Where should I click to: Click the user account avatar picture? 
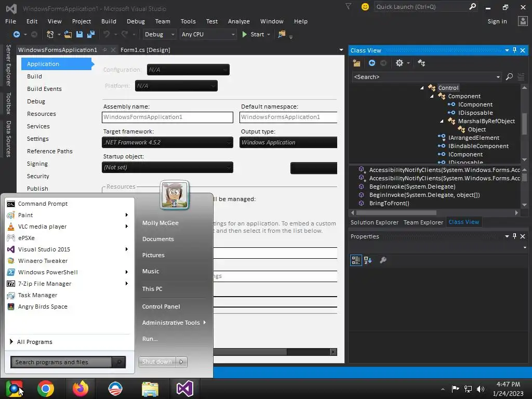click(175, 195)
